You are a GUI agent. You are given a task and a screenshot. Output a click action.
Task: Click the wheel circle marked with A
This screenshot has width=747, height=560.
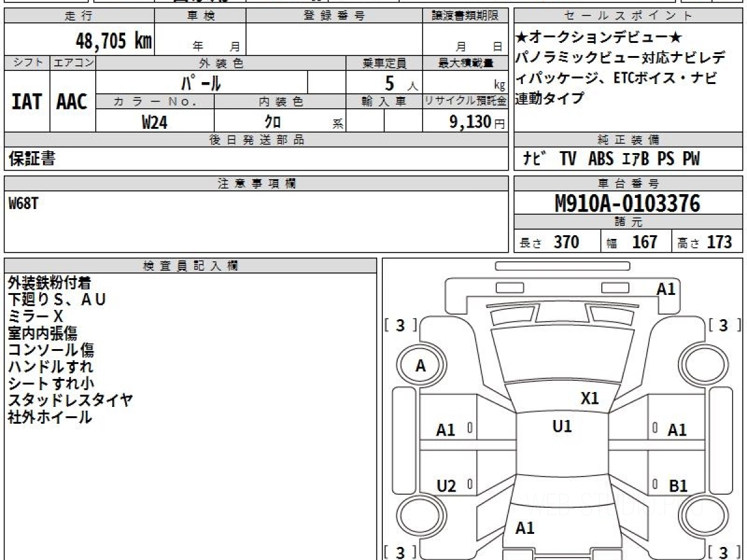(421, 366)
